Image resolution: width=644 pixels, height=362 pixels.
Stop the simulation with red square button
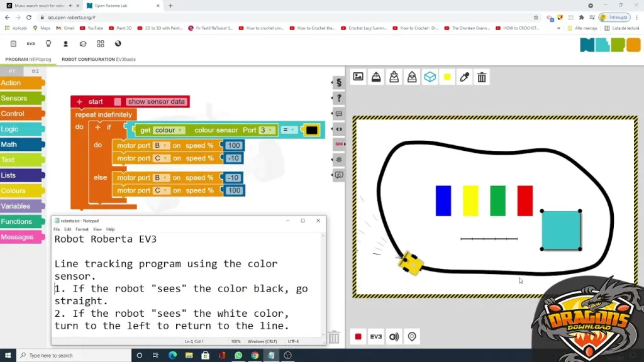click(358, 337)
